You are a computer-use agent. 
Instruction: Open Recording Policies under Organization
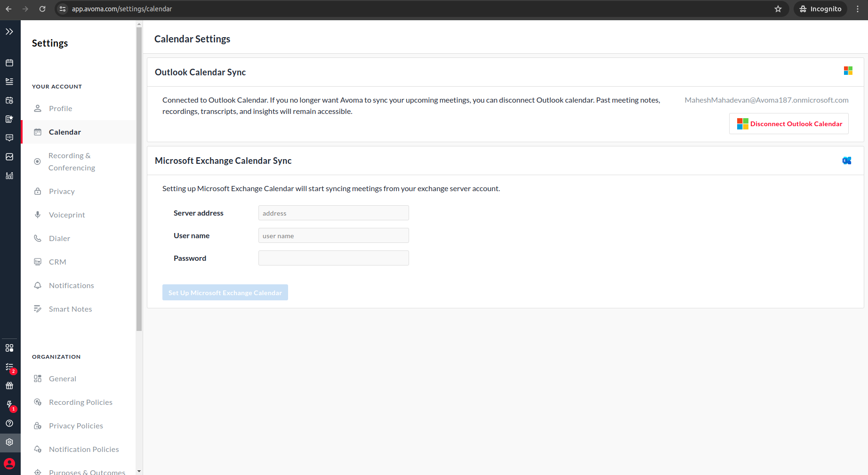(80, 402)
